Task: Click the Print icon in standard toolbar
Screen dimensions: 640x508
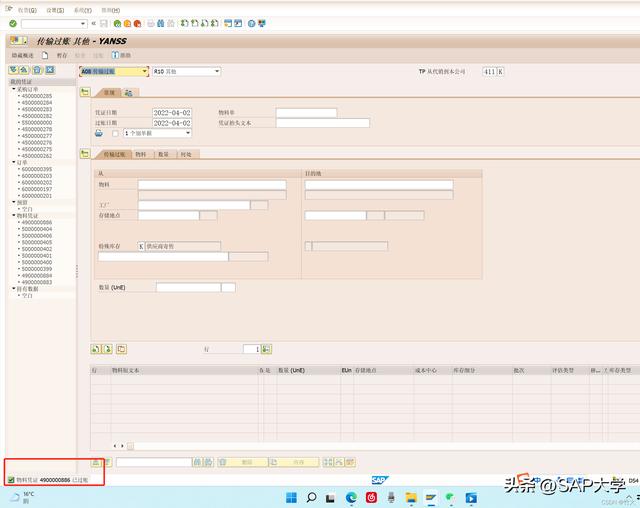Action: point(151,24)
